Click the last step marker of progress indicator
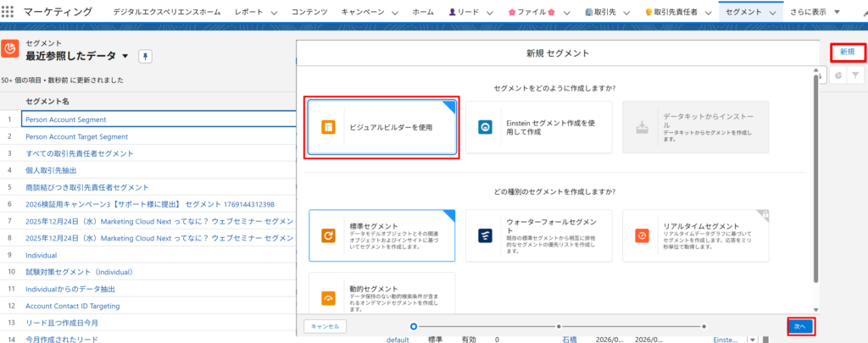The image size is (868, 343). point(704,326)
